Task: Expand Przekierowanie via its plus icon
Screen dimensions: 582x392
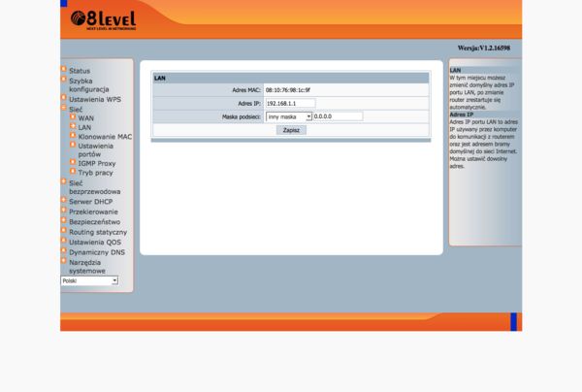Action: click(63, 211)
